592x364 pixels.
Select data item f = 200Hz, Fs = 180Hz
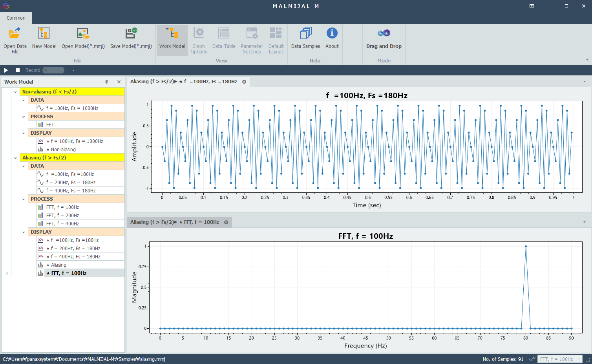tap(80, 182)
